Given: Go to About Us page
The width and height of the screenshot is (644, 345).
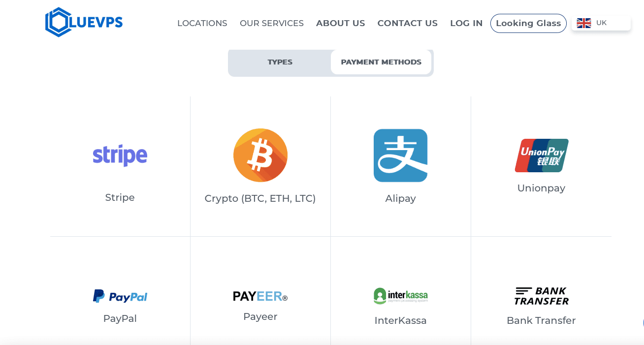Looking at the screenshot, I should point(341,23).
